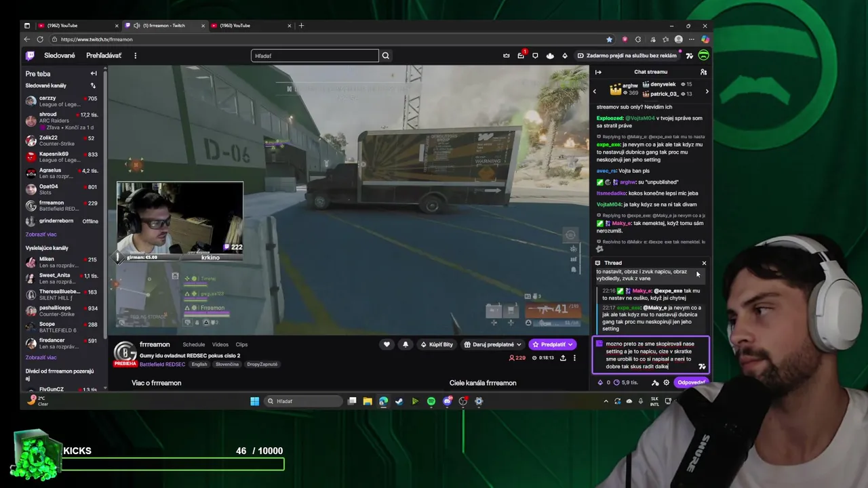Expand Daruj predplatné dropdown
Viewport: 868px width, 488px height.
(x=492, y=344)
